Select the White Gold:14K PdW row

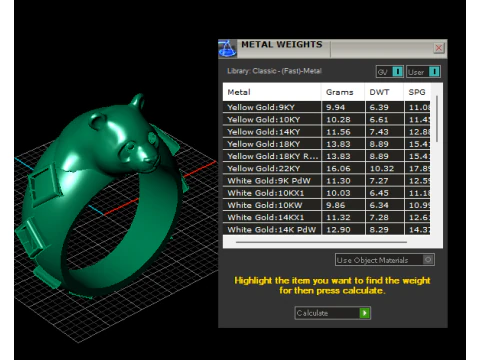tap(327, 229)
